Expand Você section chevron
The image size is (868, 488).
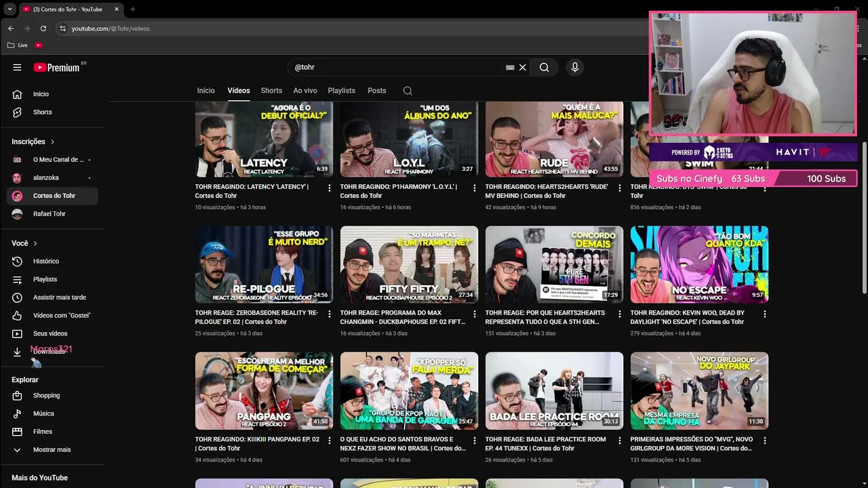point(35,243)
